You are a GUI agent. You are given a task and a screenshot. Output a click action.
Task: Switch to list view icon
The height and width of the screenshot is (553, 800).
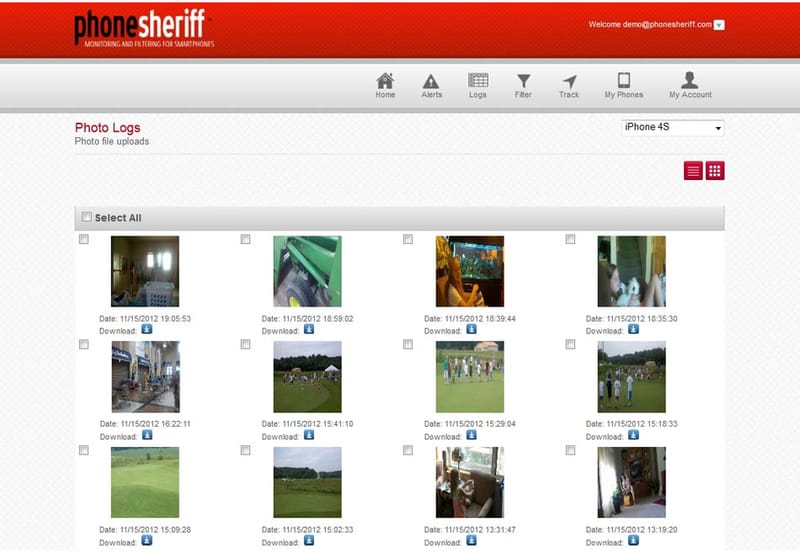pos(693,171)
